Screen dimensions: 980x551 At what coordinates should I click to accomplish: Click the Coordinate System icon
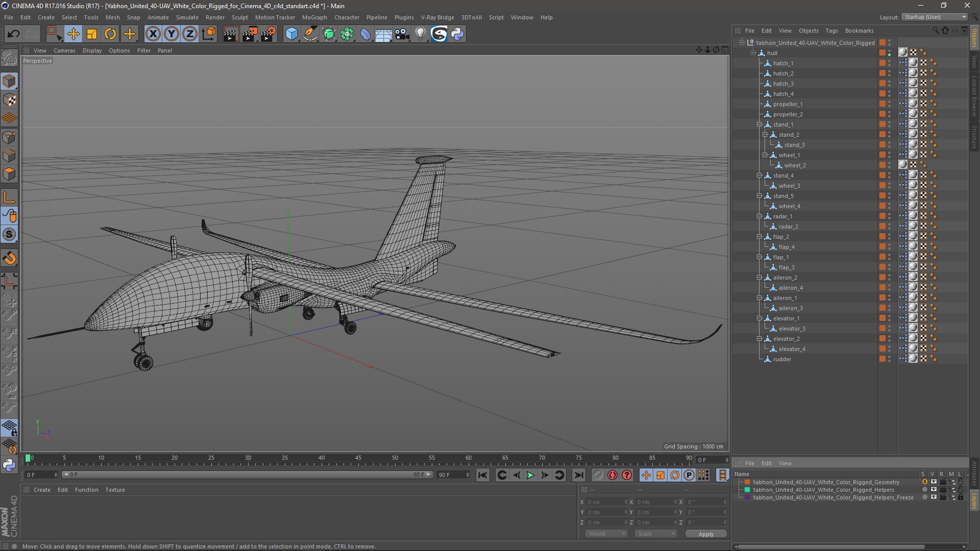tap(209, 34)
